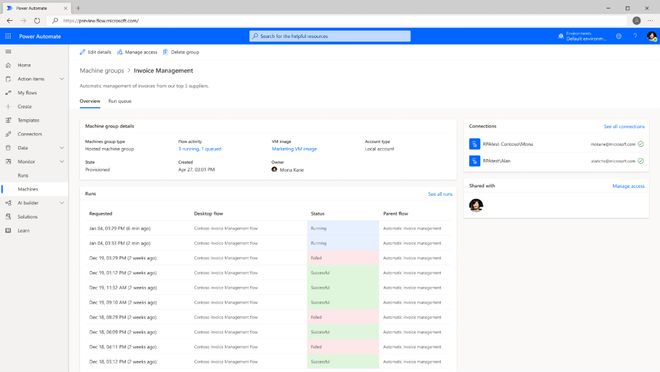This screenshot has width=660, height=372.
Task: Click the Parent flow column header
Action: (x=396, y=214)
